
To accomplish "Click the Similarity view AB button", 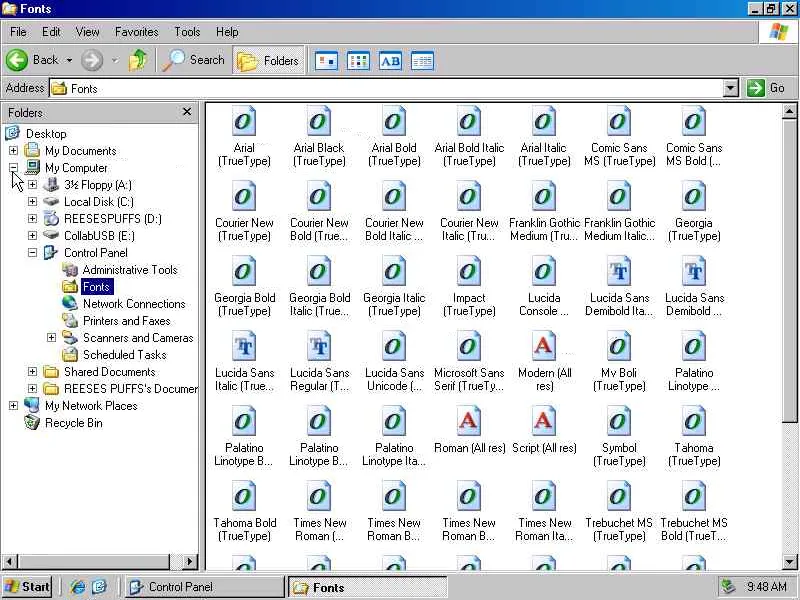I will click(x=390, y=61).
